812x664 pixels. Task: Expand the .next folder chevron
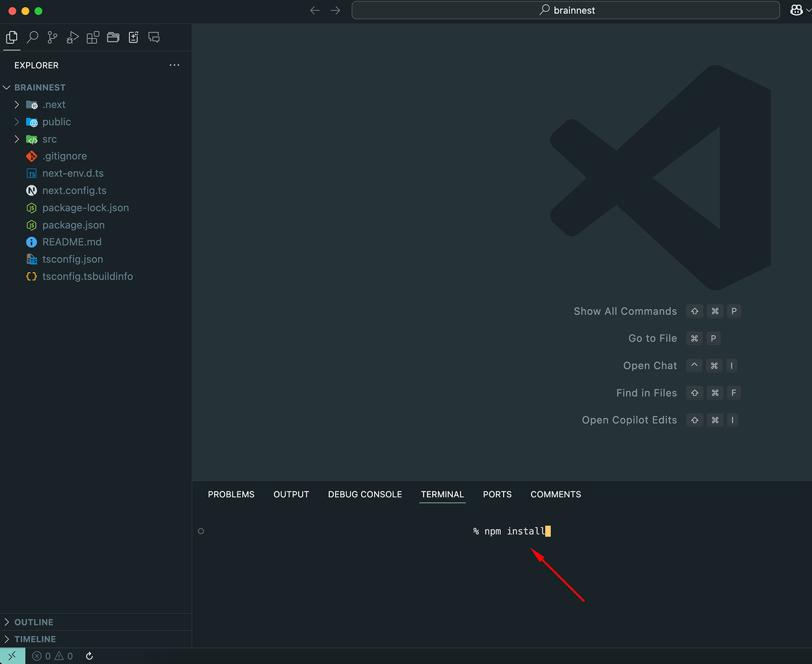point(17,105)
